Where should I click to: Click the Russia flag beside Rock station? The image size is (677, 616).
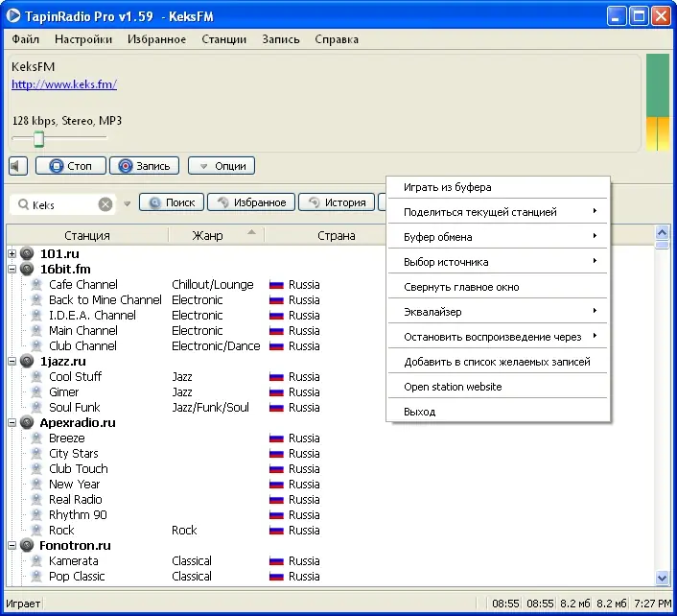tap(276, 531)
